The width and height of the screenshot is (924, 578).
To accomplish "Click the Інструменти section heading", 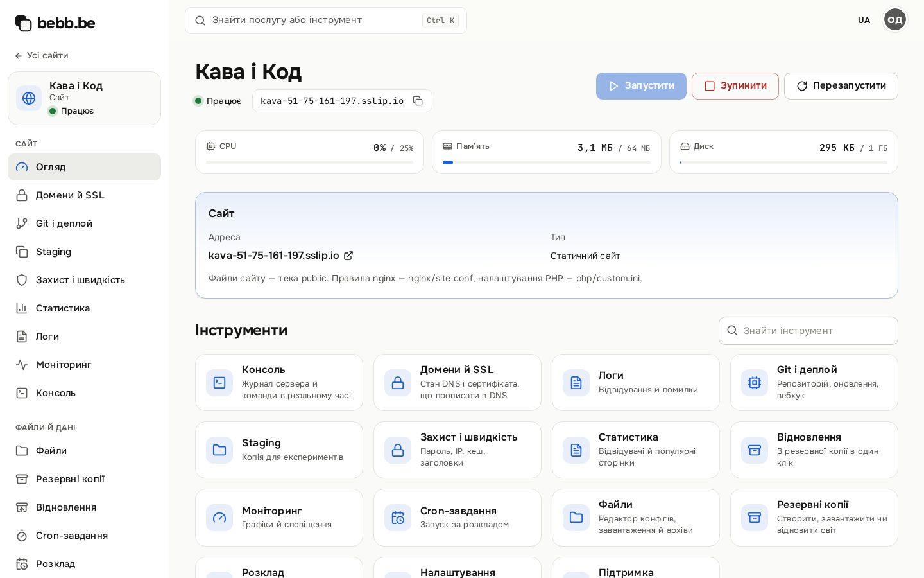I will (x=241, y=330).
